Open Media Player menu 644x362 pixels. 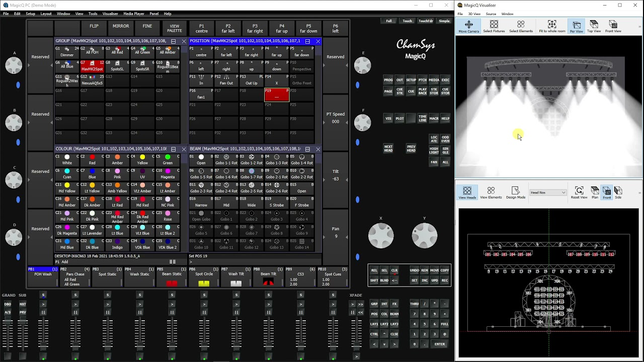[134, 14]
